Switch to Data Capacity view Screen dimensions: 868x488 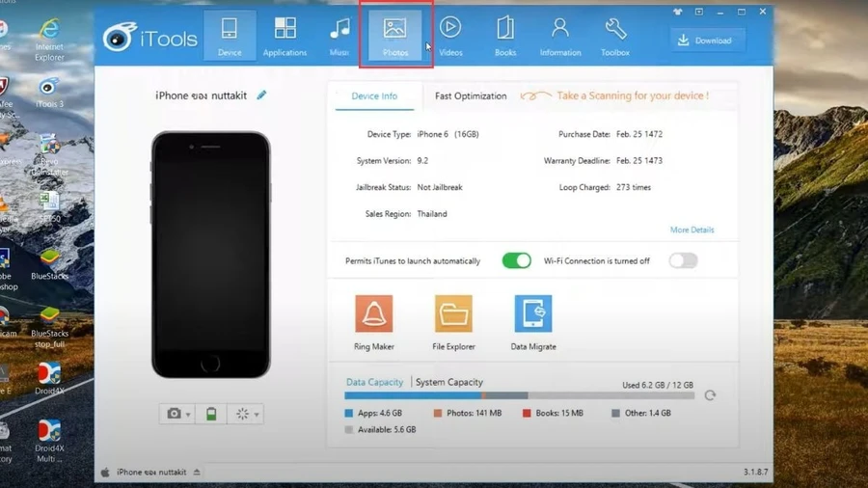point(374,382)
